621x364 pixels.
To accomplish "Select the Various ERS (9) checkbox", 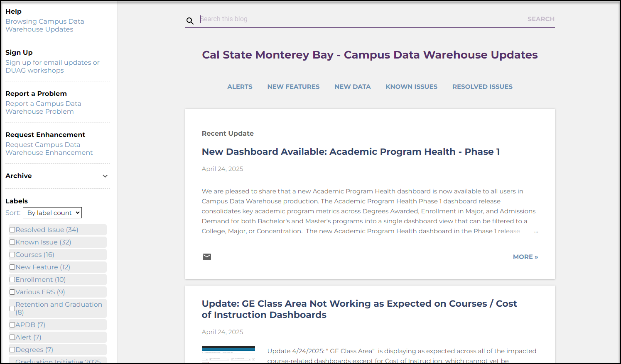I will (x=12, y=292).
